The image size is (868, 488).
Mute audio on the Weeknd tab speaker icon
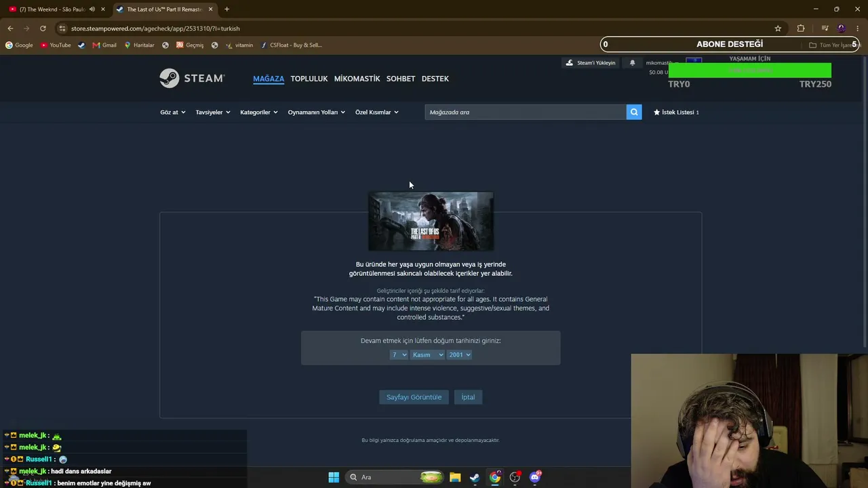pyautogui.click(x=92, y=9)
